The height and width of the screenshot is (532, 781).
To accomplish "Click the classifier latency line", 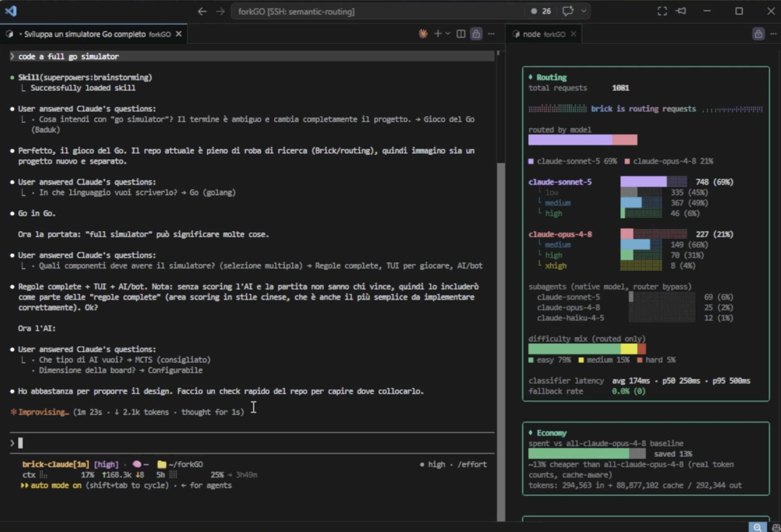I will coord(639,381).
